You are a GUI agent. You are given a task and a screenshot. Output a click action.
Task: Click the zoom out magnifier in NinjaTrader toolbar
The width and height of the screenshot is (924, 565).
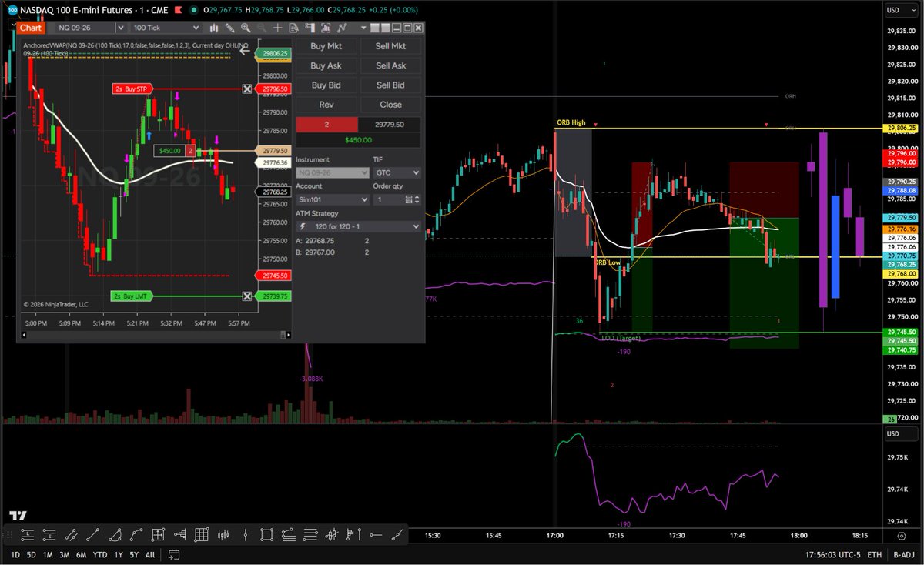pos(262,28)
